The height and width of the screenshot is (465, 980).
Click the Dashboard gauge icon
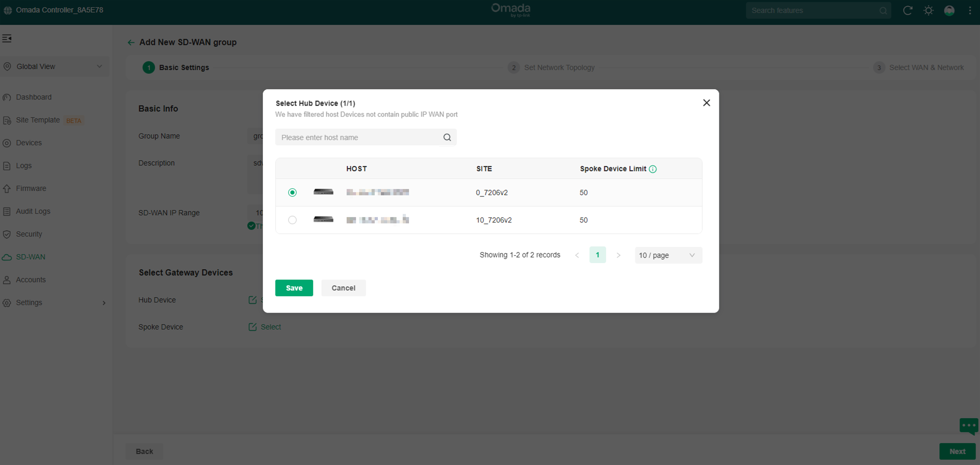(7, 98)
